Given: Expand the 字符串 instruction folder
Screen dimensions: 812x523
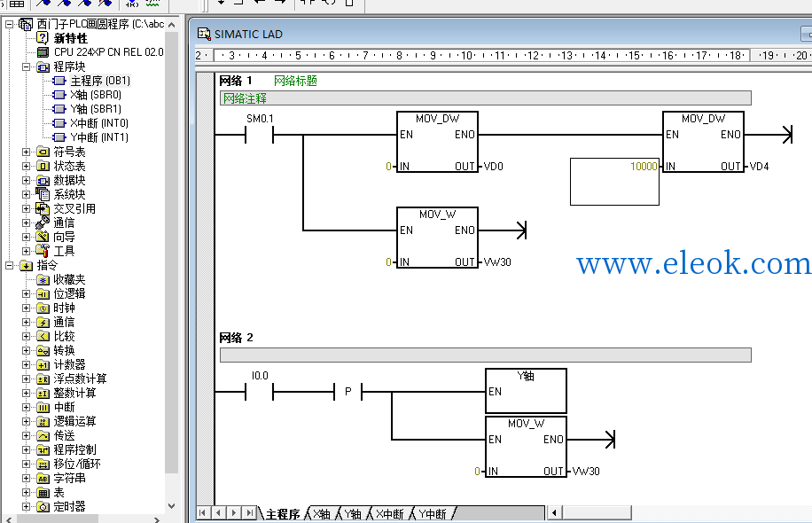Looking at the screenshot, I should (x=26, y=478).
